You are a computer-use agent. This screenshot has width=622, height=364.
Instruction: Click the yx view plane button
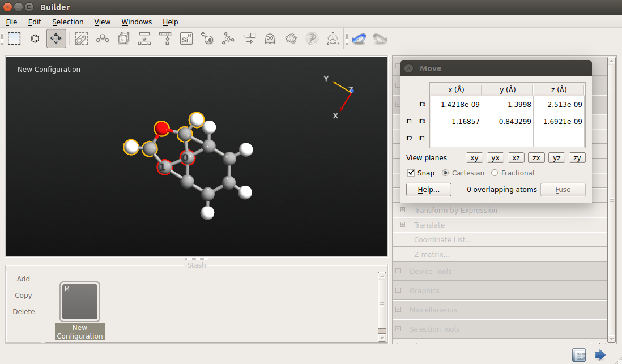[495, 158]
